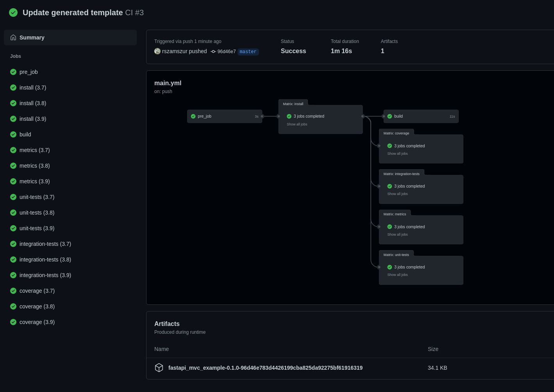The image size is (554, 392).
Task: Click the green check in Matrix: metrics box
Action: 390,227
